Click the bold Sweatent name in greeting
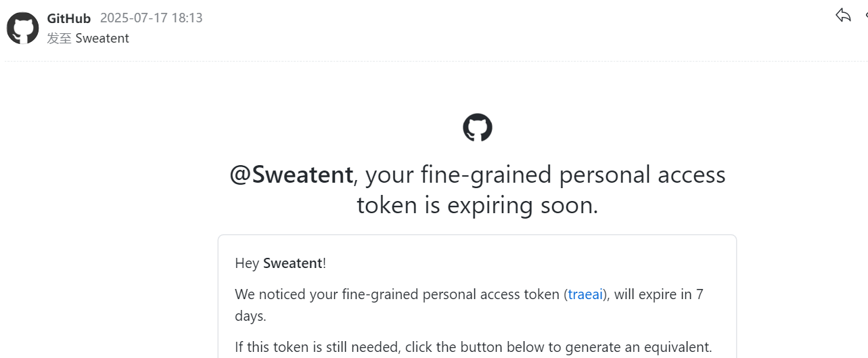The height and width of the screenshot is (358, 868). [293, 263]
